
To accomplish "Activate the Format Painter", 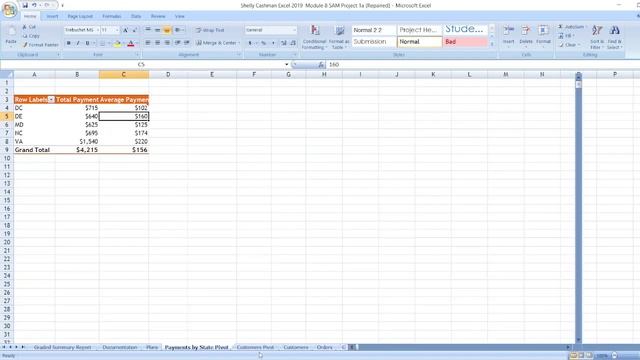I will [x=40, y=45].
